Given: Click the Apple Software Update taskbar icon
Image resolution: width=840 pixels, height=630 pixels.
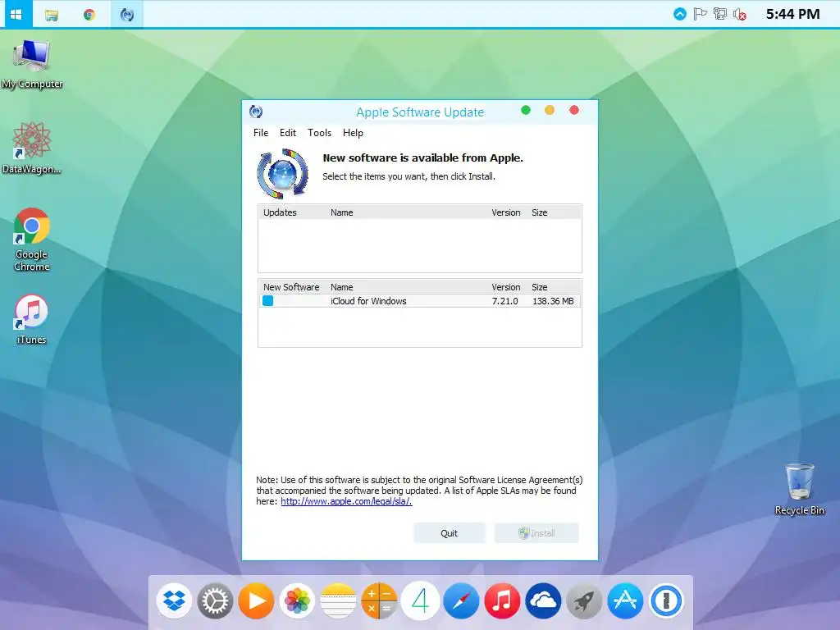Looking at the screenshot, I should click(127, 15).
